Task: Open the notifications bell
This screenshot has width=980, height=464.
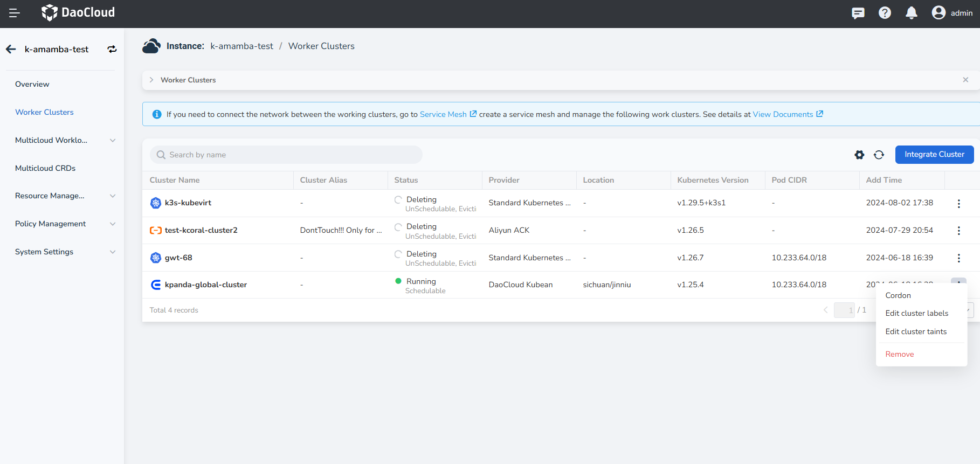Action: [x=911, y=13]
